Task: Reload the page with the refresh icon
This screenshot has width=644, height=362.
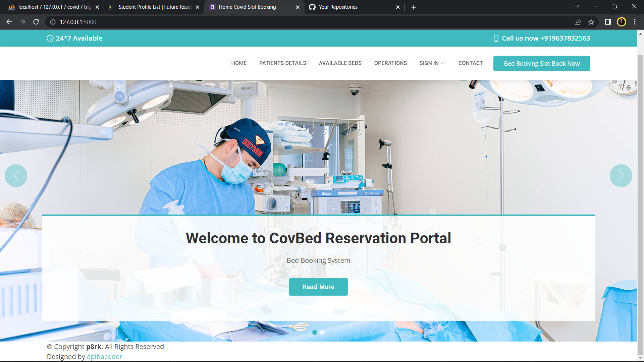Action: click(36, 22)
